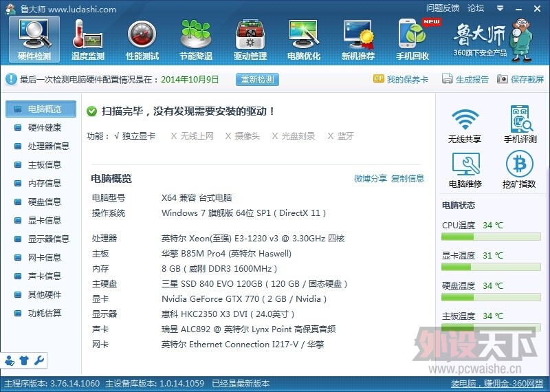Open the 无线共享 WiFi sharing tool
This screenshot has height=392, width=550.
465,125
